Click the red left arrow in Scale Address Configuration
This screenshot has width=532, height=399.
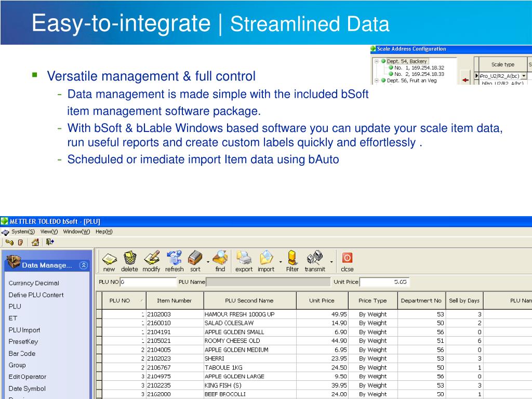pyautogui.click(x=465, y=80)
